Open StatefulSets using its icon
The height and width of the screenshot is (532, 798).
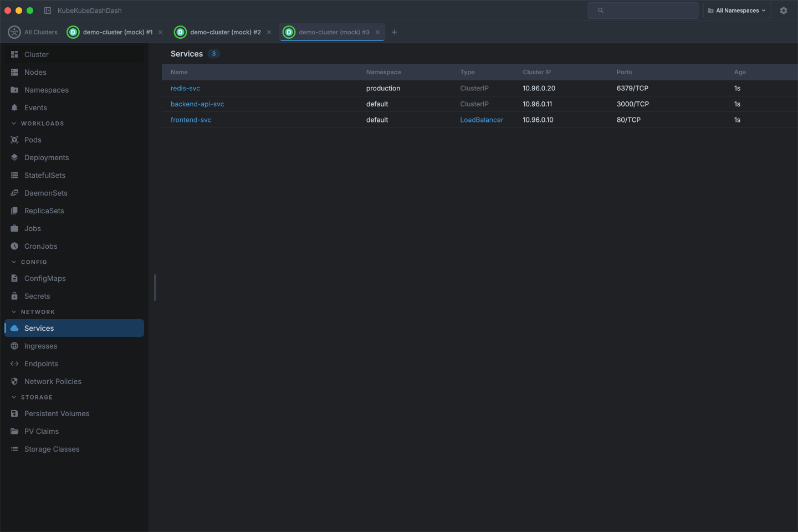[x=14, y=175]
